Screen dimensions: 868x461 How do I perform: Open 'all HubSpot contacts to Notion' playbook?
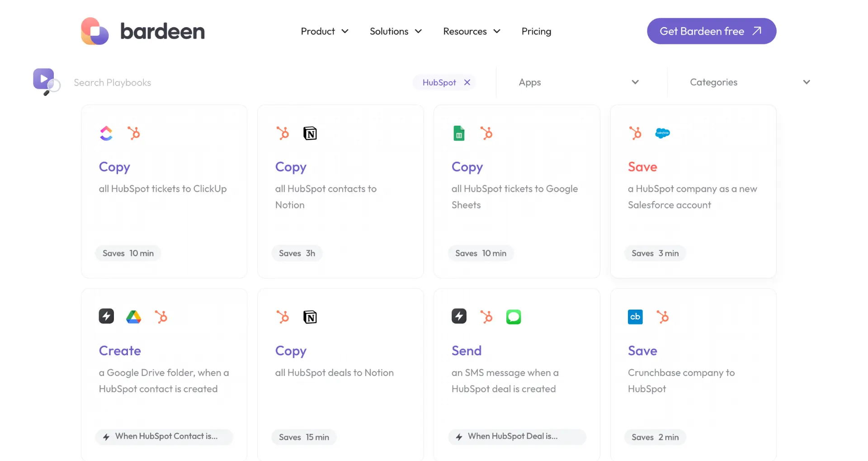[x=340, y=192]
